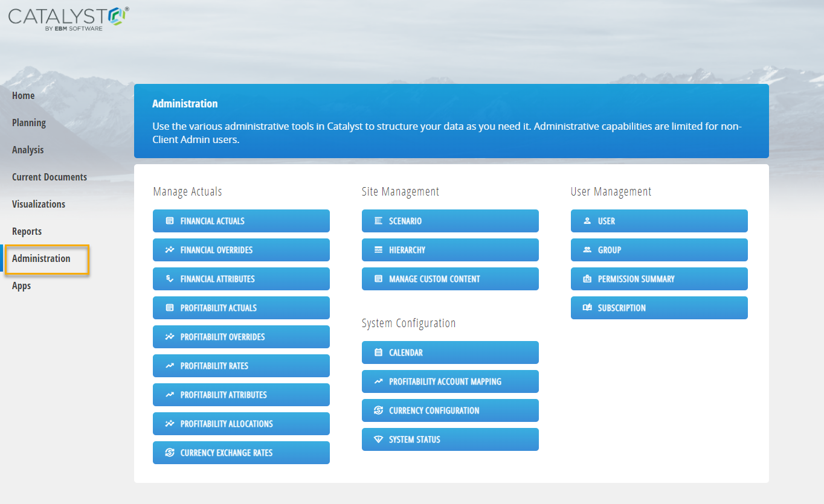Open the Apps sidebar item
The image size is (824, 504).
coord(21,285)
